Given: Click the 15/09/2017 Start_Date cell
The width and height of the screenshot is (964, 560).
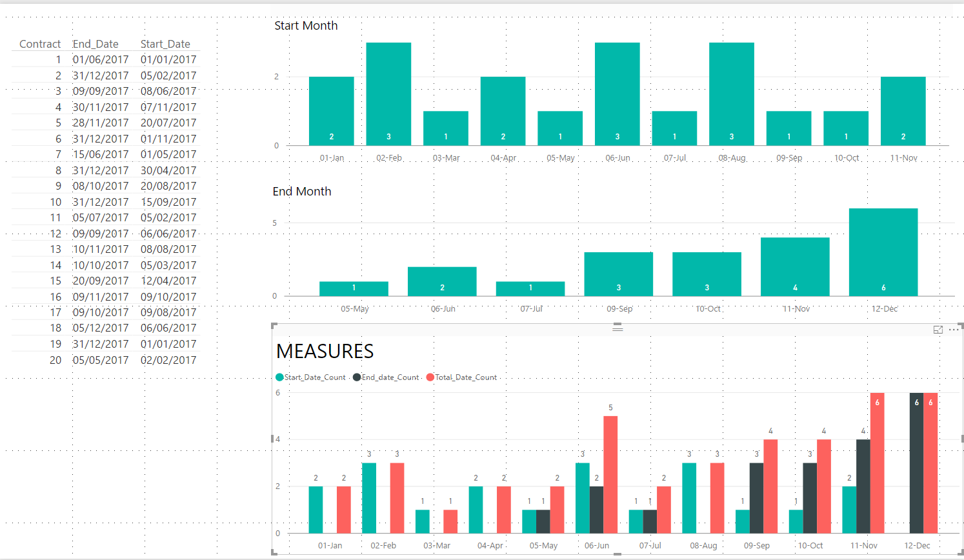Looking at the screenshot, I should pos(168,202).
